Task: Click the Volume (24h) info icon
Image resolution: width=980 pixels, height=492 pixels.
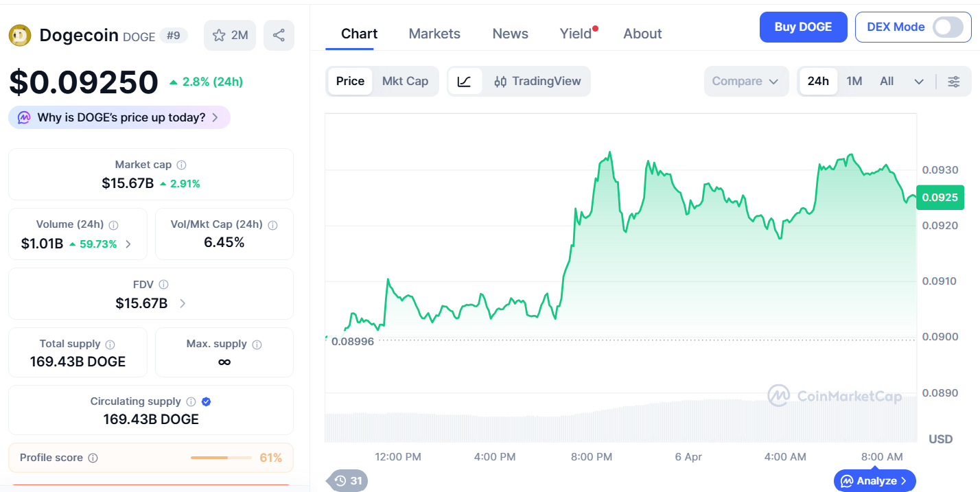Action: 114,224
